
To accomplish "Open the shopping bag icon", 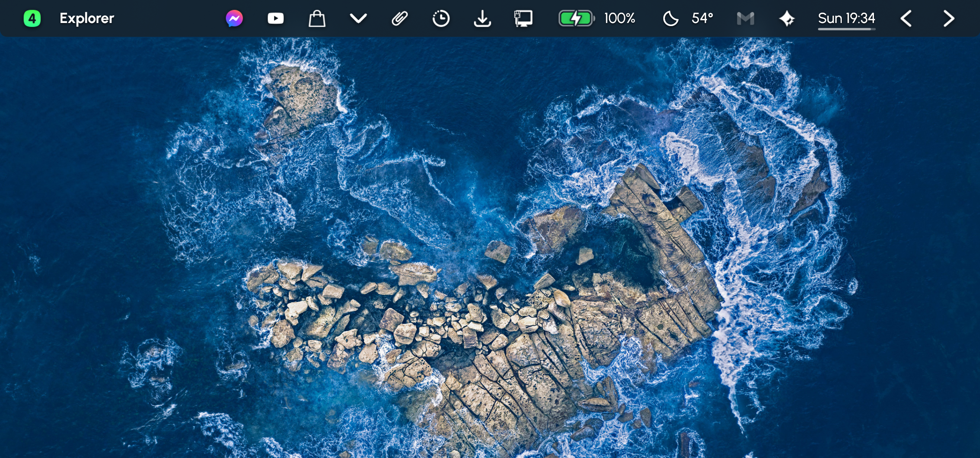I will (317, 18).
